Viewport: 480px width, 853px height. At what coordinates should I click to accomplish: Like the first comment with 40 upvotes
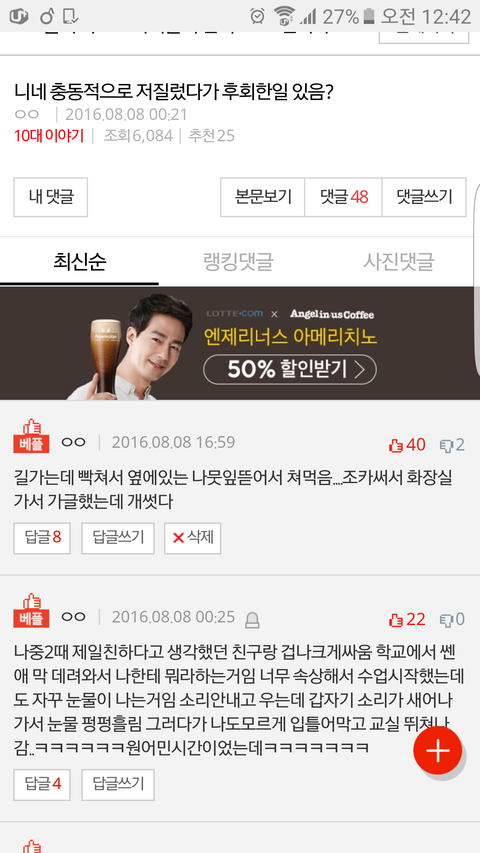(x=407, y=444)
